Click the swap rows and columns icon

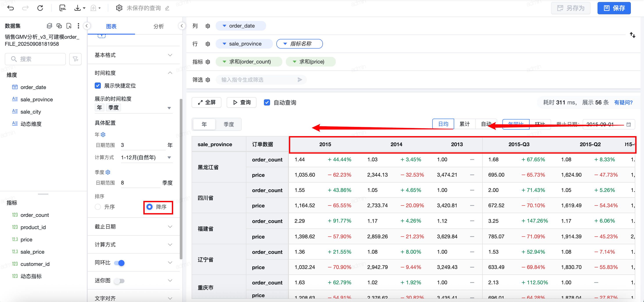pos(632,35)
